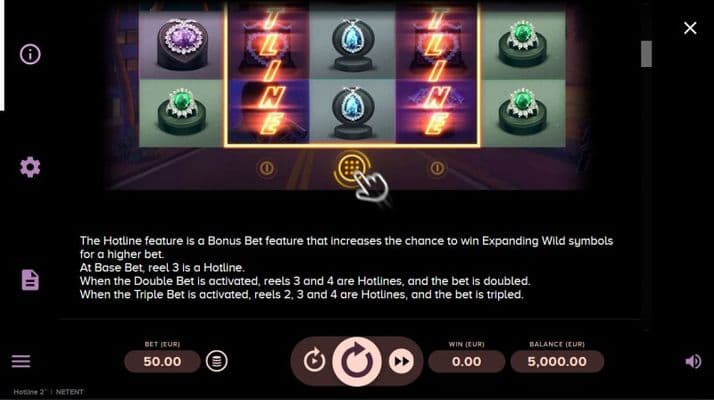
Task: Open the hamburger menu at bottom left
Action: coord(21,361)
